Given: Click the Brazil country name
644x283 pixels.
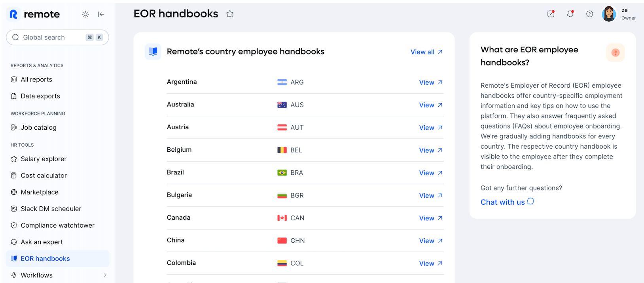Looking at the screenshot, I should click(175, 172).
